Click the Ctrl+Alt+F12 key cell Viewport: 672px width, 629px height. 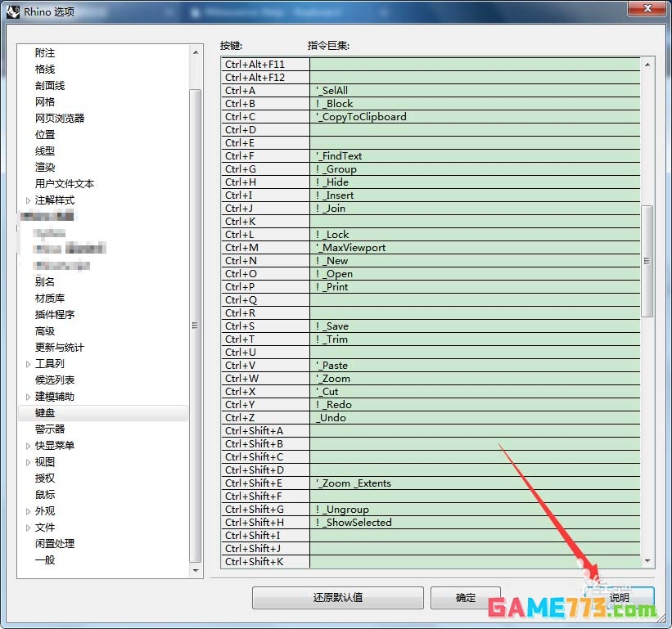coord(266,78)
